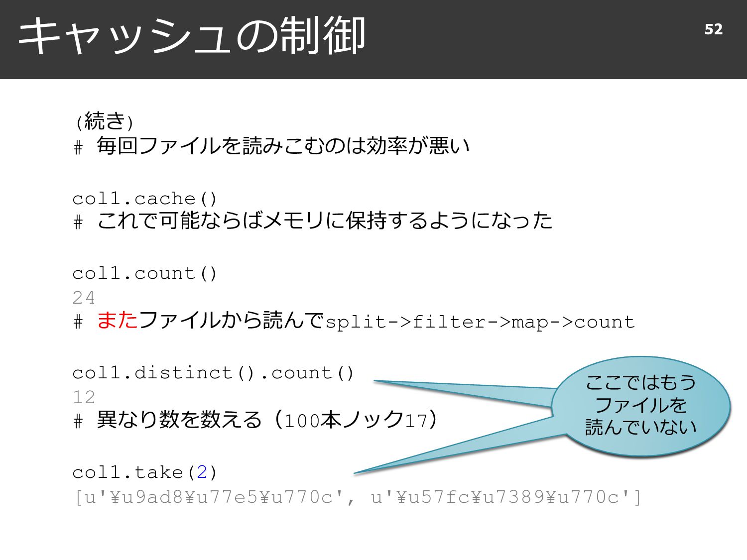
Task: Click the output value 24
Action: pos(84,298)
